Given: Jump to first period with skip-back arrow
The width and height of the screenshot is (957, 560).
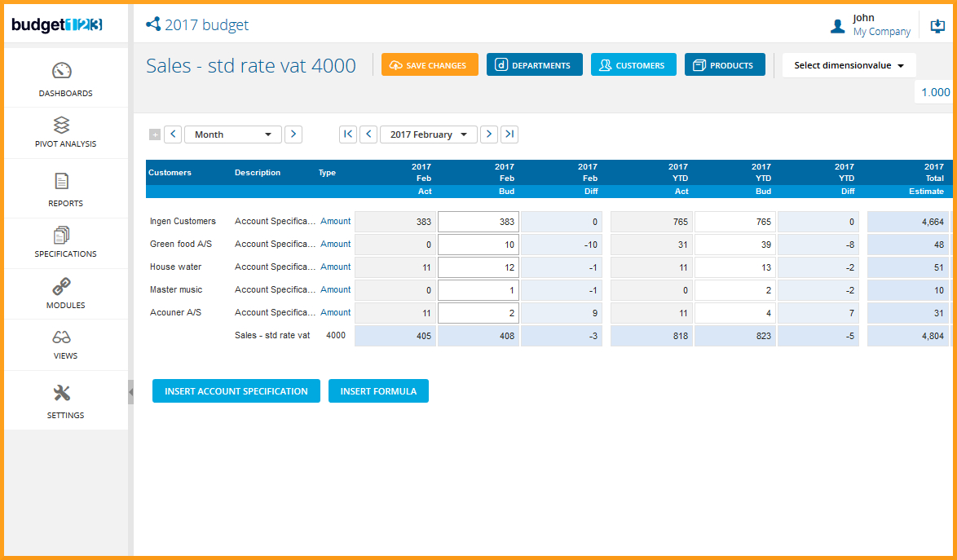Looking at the screenshot, I should [x=348, y=134].
